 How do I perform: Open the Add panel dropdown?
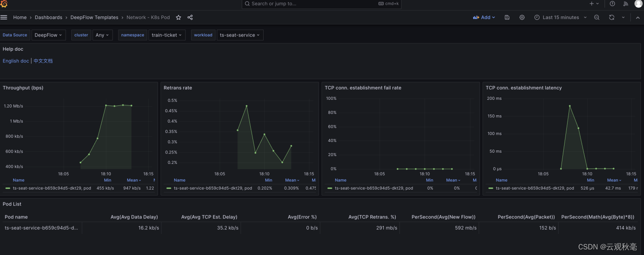(x=484, y=18)
